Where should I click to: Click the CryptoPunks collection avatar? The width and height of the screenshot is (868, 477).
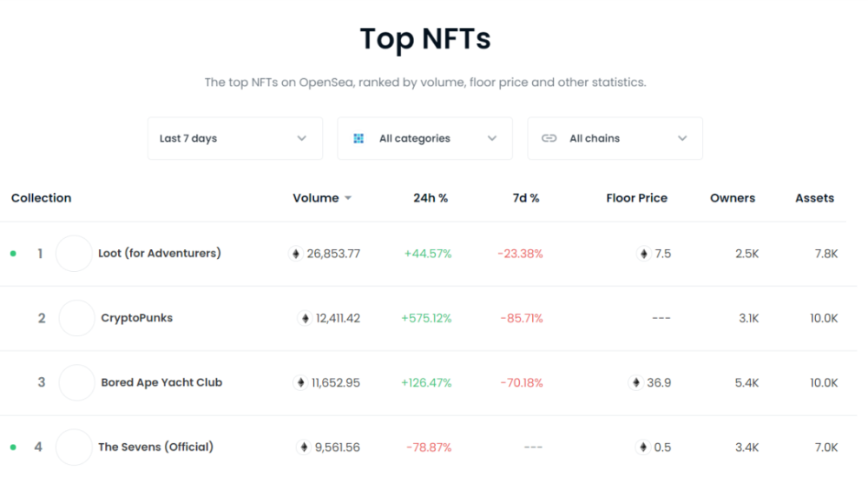coord(77,319)
